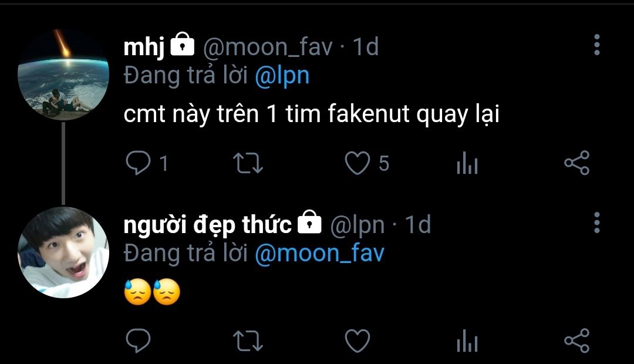The image size is (634, 364).
Task: Click the @lpn mention link
Action: click(282, 76)
